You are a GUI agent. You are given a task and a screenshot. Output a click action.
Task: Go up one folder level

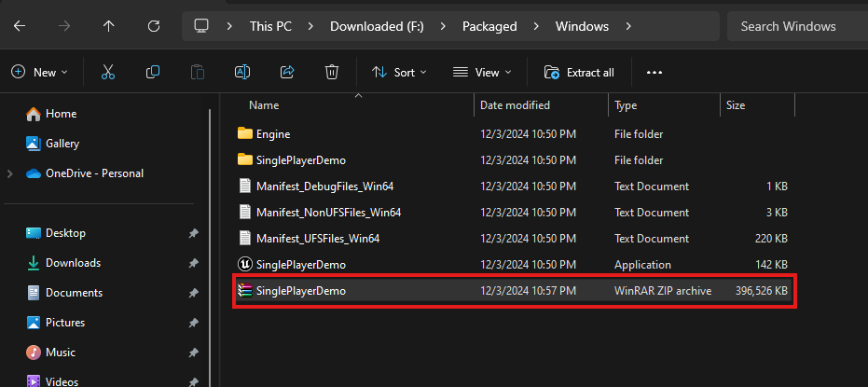pyautogui.click(x=109, y=26)
